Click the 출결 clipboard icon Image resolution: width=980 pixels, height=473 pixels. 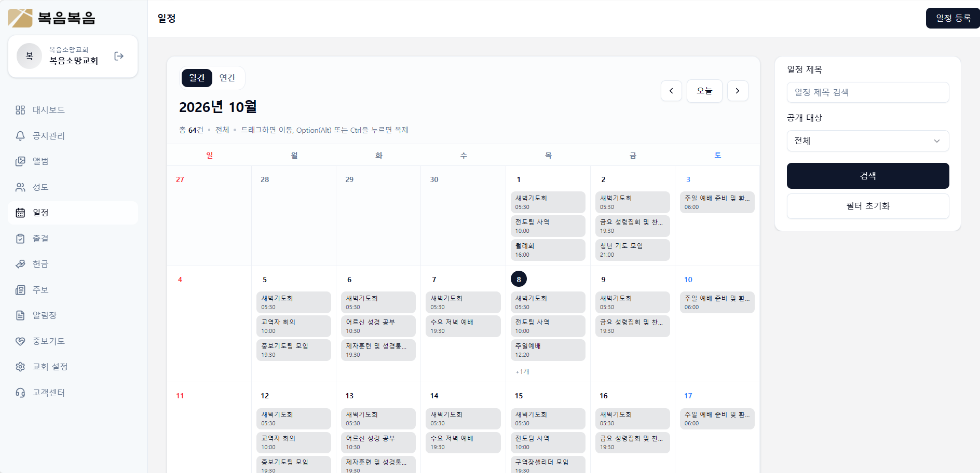pos(20,239)
